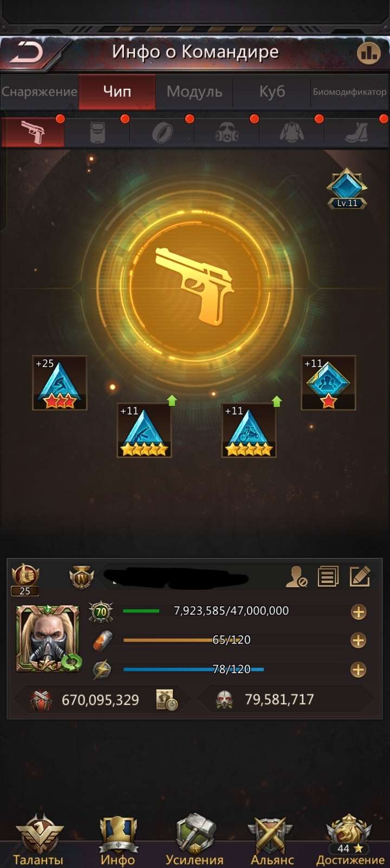Select the ring chip slot

pos(162,132)
